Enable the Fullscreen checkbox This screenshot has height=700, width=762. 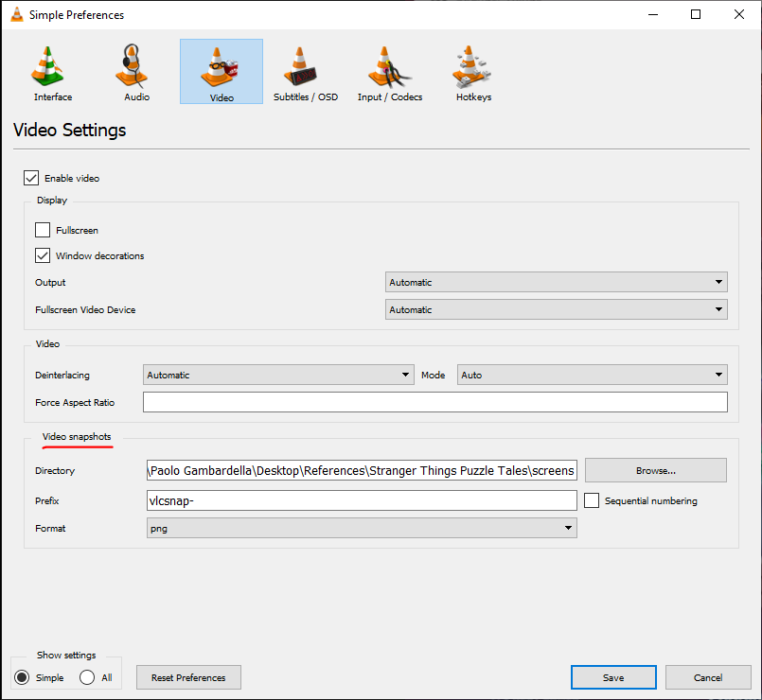point(43,230)
